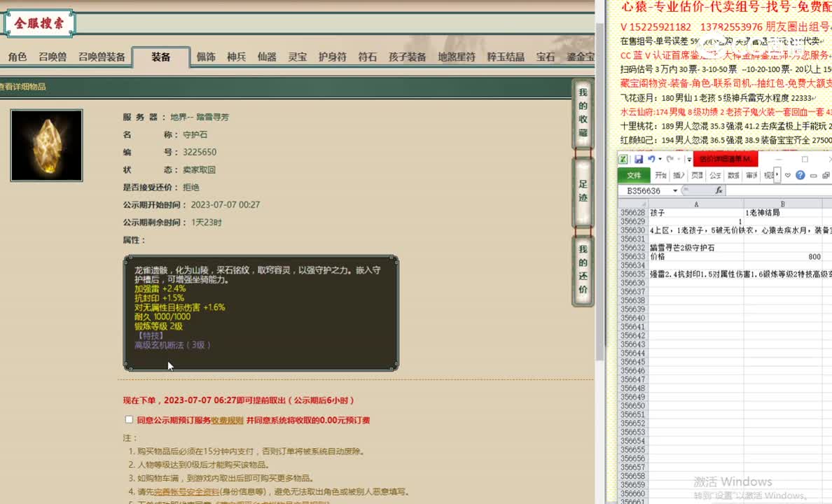Switch to the 数据 Data ribbon tab

[733, 175]
